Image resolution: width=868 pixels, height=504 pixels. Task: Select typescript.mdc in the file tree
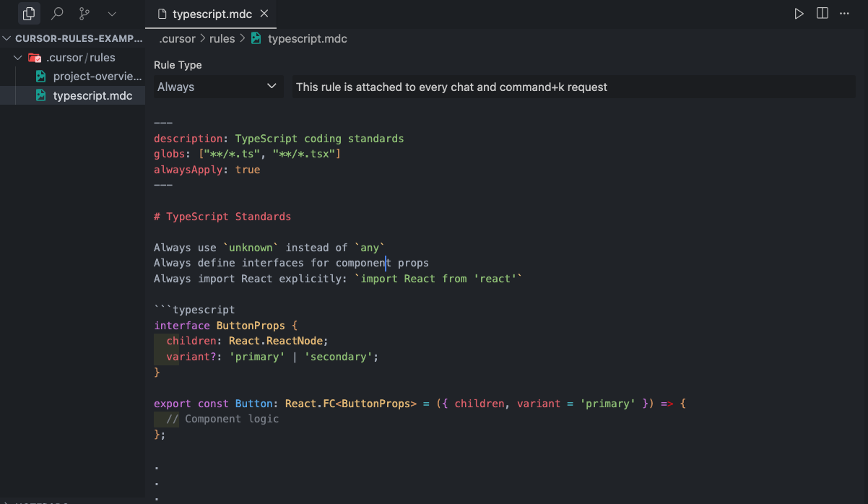[x=92, y=95]
